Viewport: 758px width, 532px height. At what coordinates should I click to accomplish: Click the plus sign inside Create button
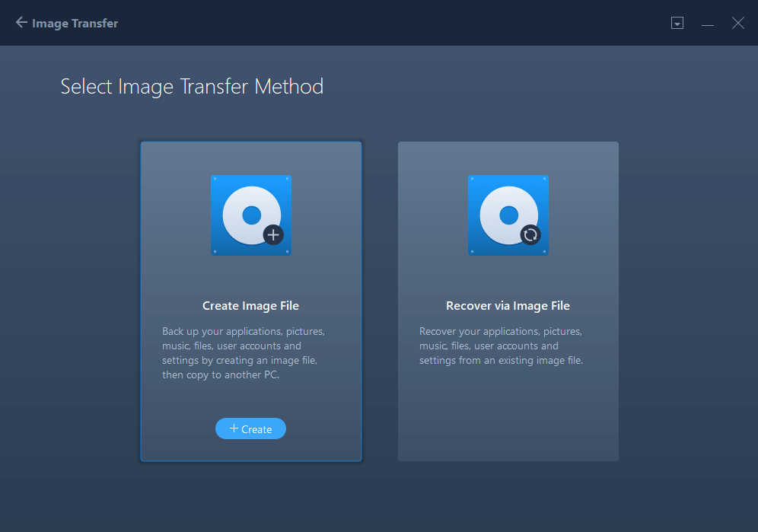[234, 428]
